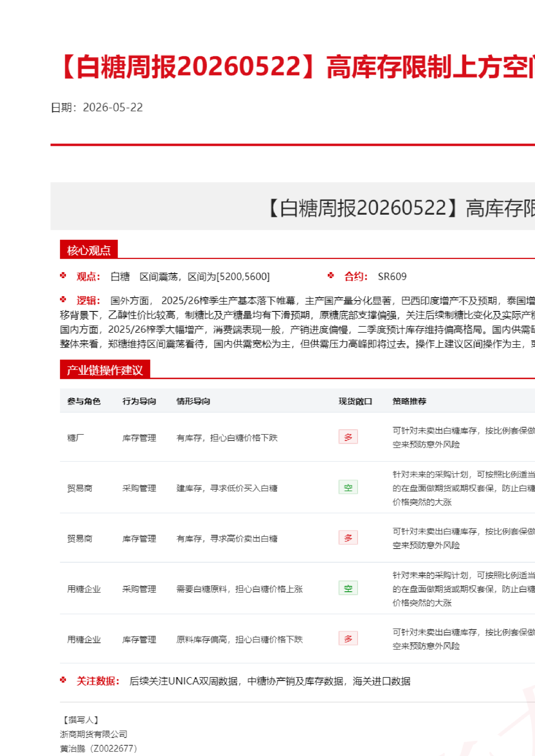Click the 多 badge in 用糖企业 库存管理 row
The image size is (535, 756).
348,639
